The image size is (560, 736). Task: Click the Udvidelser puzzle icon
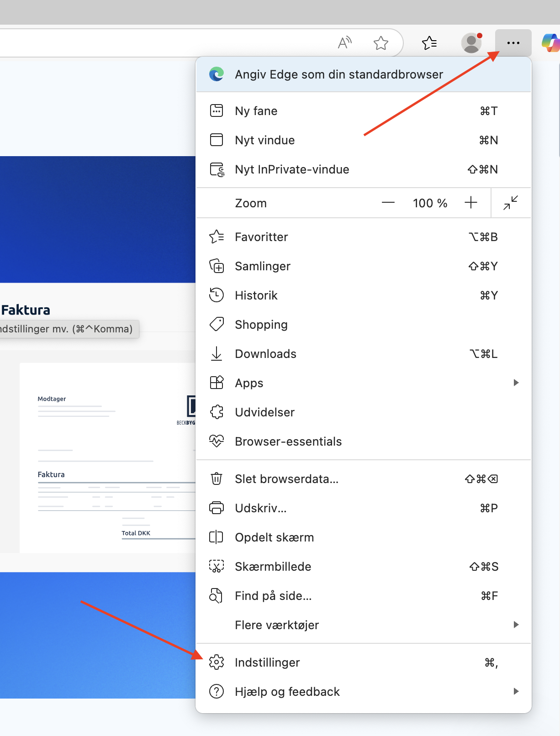(x=217, y=412)
